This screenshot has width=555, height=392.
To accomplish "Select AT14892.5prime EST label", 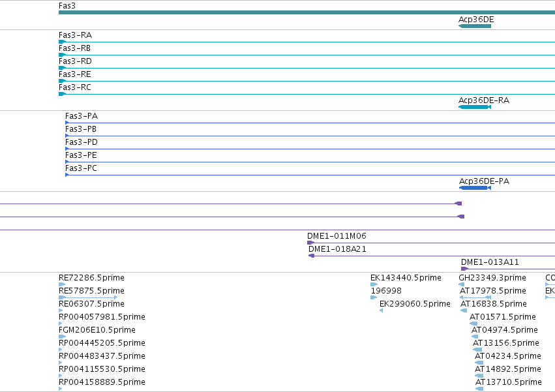I will tap(507, 369).
